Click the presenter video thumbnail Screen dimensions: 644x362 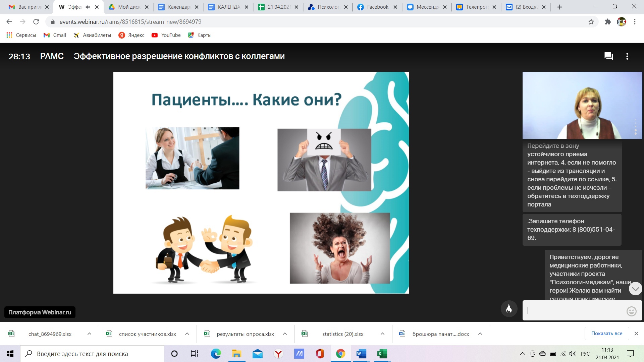click(582, 105)
